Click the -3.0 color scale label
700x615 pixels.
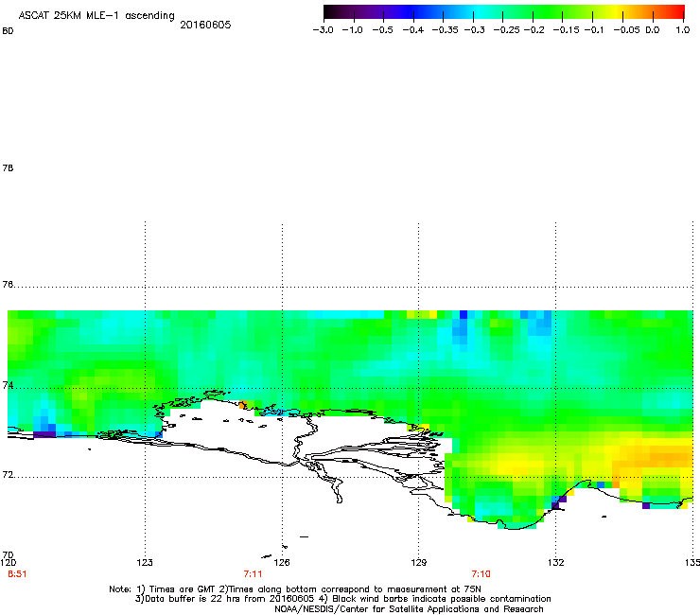pos(323,30)
